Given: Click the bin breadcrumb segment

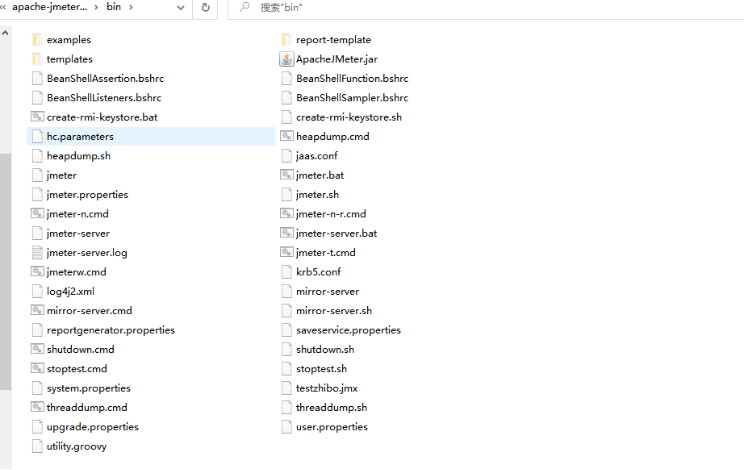Looking at the screenshot, I should click(x=113, y=7).
